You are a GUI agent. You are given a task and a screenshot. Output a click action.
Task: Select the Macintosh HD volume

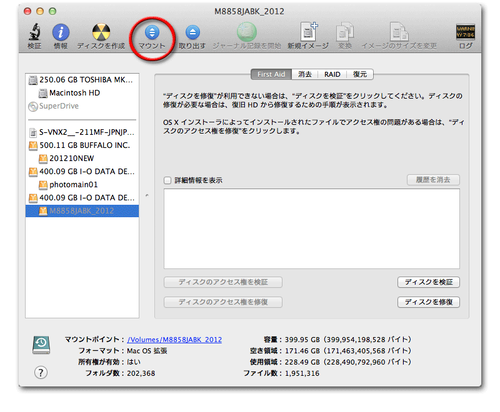point(82,93)
